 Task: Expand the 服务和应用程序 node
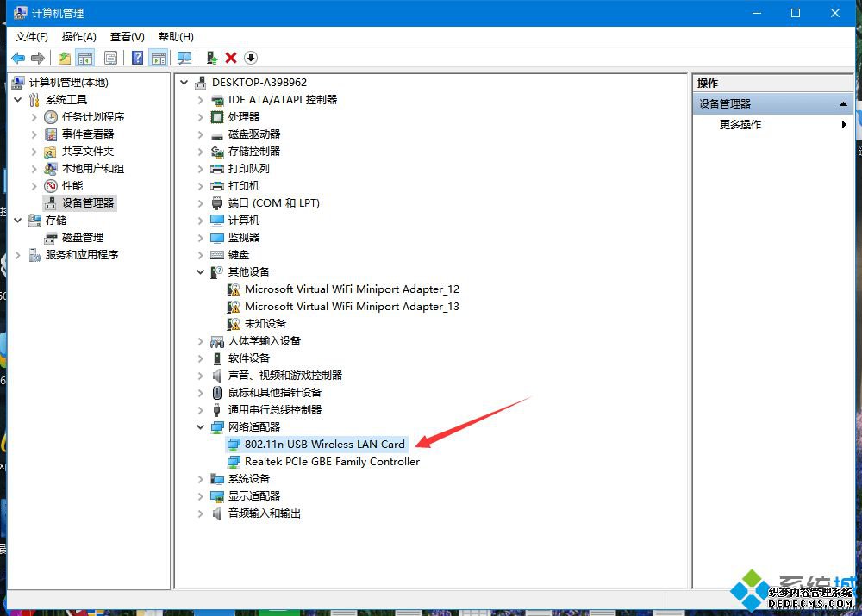(17, 255)
